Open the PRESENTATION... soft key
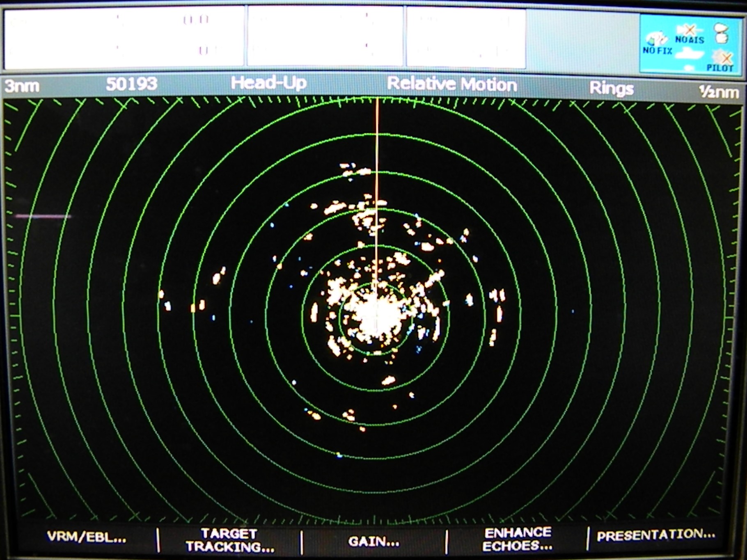The height and width of the screenshot is (560, 747). (656, 535)
